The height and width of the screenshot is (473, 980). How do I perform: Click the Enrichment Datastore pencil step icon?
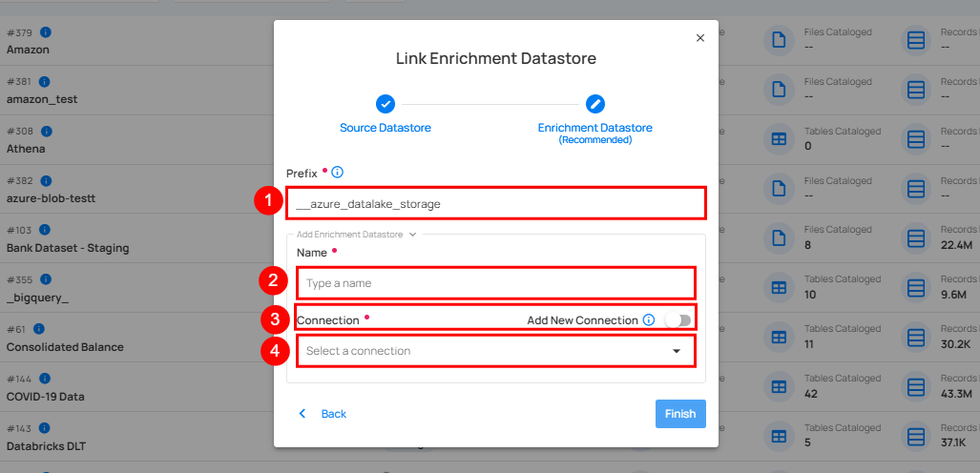coord(594,104)
